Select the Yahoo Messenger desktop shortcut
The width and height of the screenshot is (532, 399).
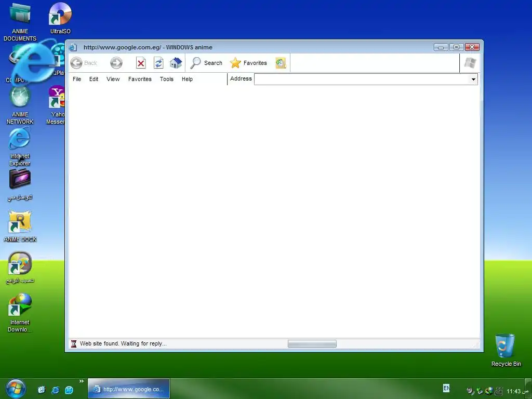click(x=56, y=105)
